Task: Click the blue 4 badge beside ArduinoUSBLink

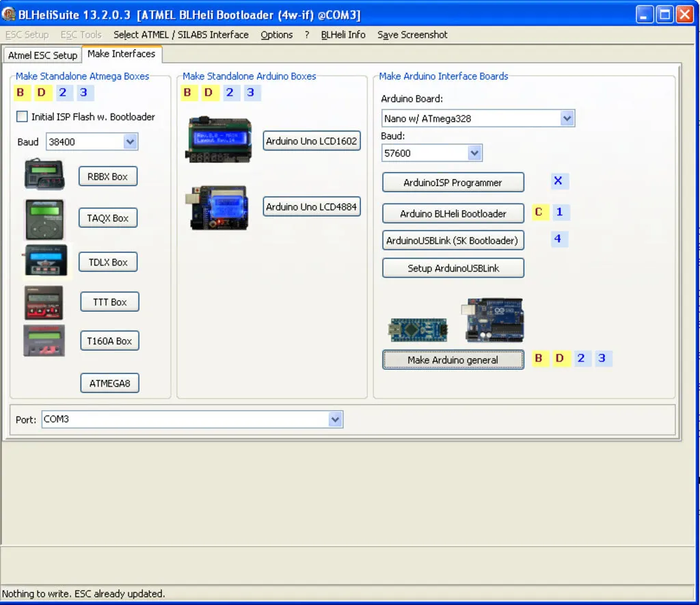Action: click(558, 239)
